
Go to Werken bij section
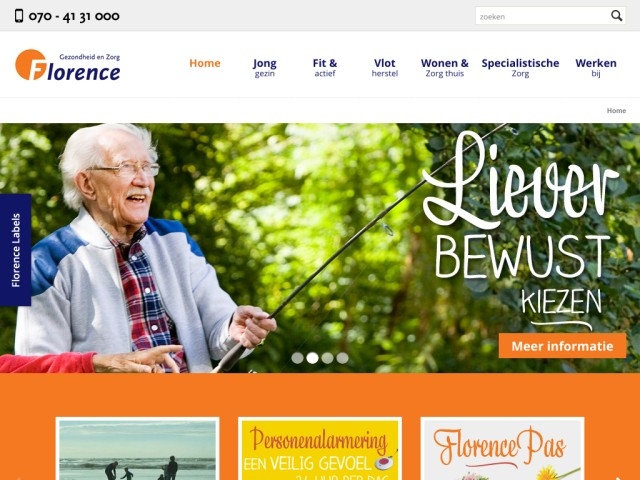tap(596, 68)
